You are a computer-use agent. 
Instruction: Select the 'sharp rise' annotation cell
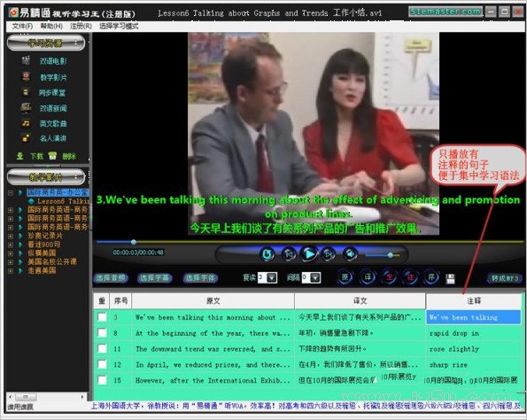point(473,364)
